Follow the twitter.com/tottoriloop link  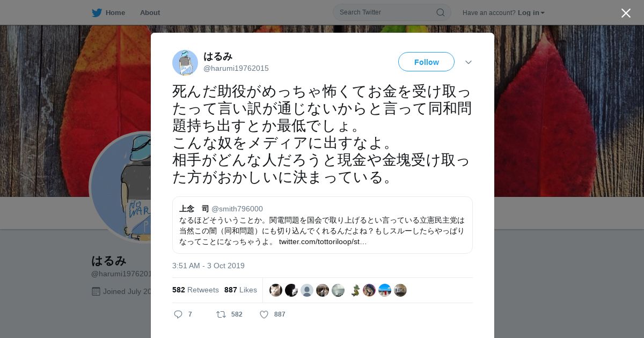point(323,242)
